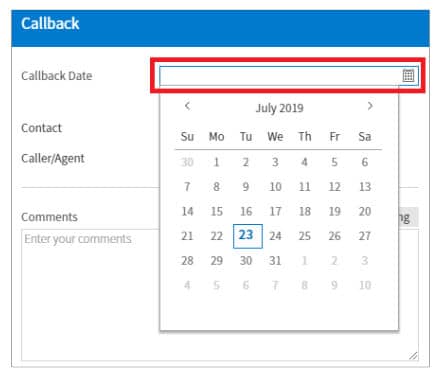Viewport: 441px width, 377px height.
Task: Click the comments text area
Action: point(220,295)
